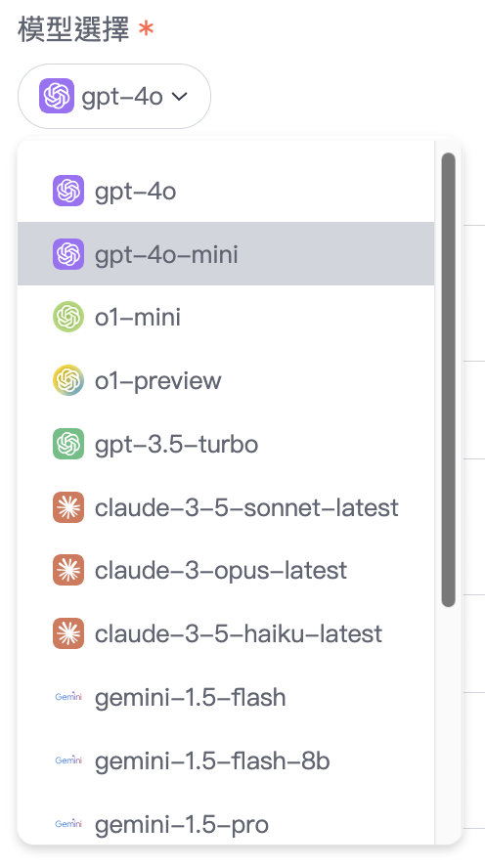
Task: Click the Gemini logo beside gemini-1.5-flash
Action: 68,697
